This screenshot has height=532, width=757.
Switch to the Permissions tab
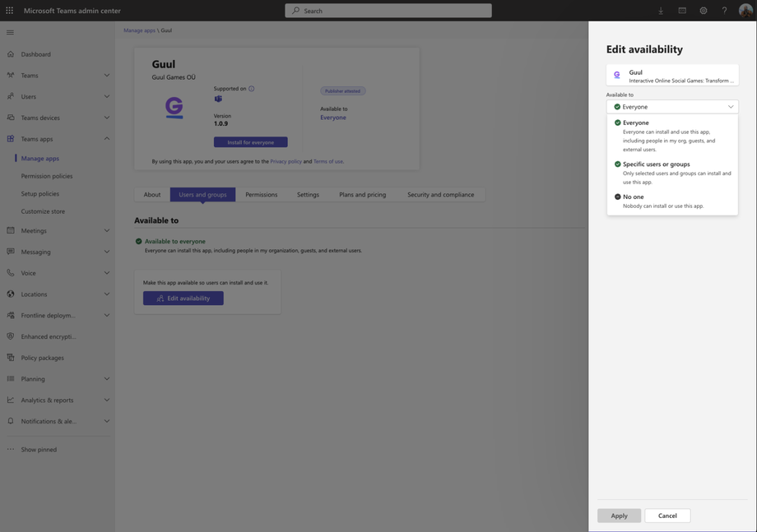pos(261,194)
